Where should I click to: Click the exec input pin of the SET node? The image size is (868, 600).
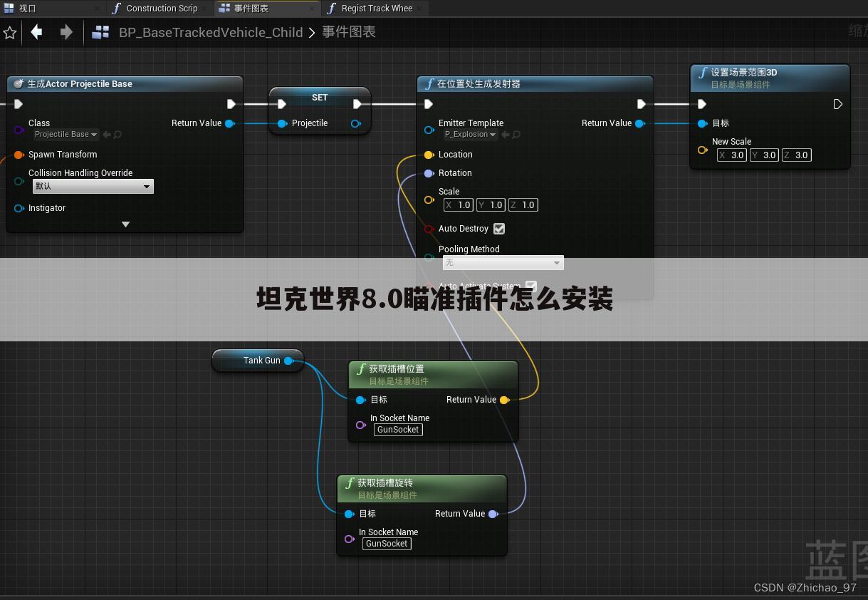tap(282, 104)
